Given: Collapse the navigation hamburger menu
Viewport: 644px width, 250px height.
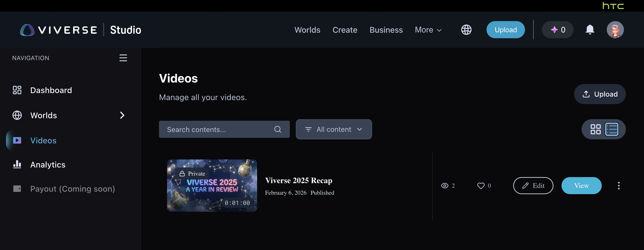Looking at the screenshot, I should (123, 58).
